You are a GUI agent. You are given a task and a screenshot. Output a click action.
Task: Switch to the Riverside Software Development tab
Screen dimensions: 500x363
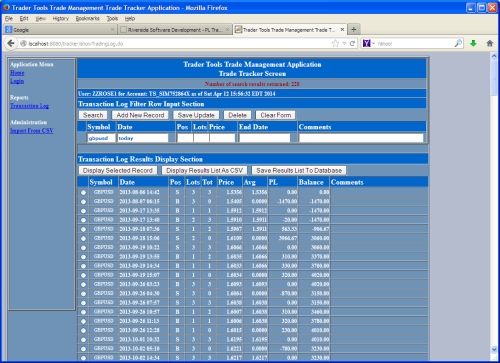tap(175, 30)
